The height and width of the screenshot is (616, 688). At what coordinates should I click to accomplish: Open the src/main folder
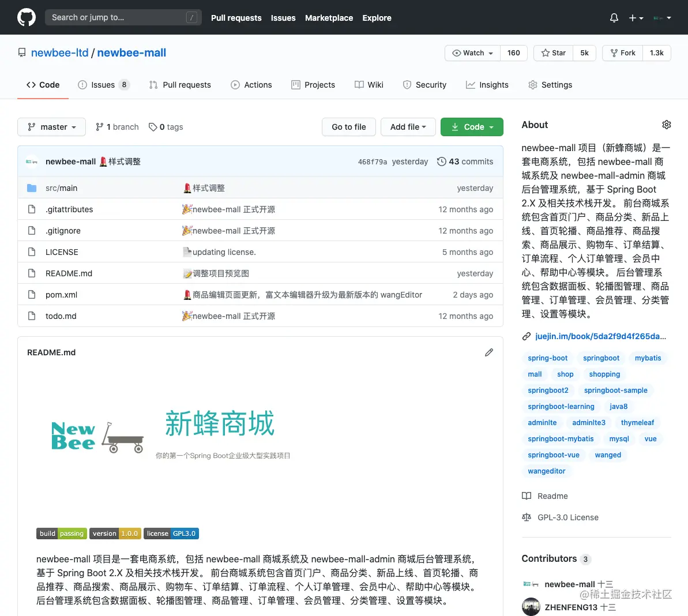(x=62, y=188)
